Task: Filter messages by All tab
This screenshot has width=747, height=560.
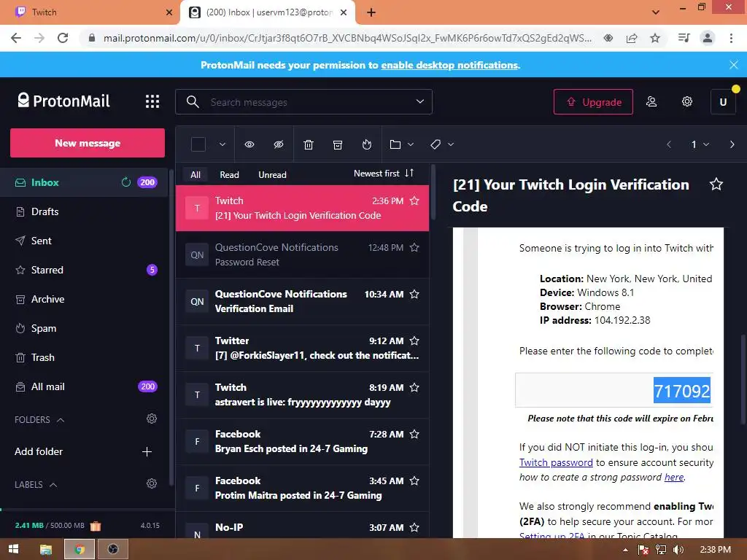Action: click(x=196, y=175)
